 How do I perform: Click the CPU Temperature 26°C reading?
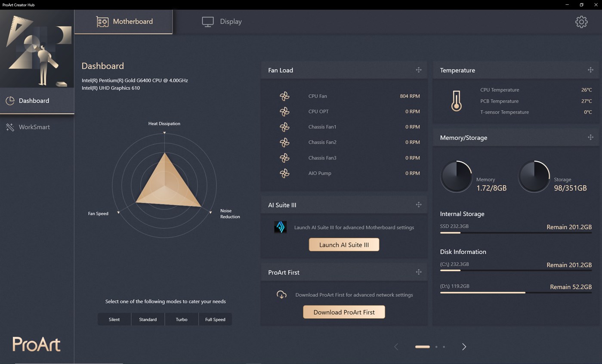(x=587, y=90)
